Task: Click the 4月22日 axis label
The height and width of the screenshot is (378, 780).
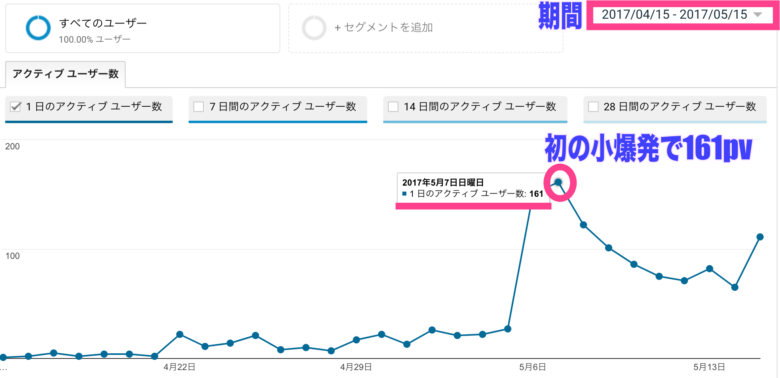Action: pos(179,368)
